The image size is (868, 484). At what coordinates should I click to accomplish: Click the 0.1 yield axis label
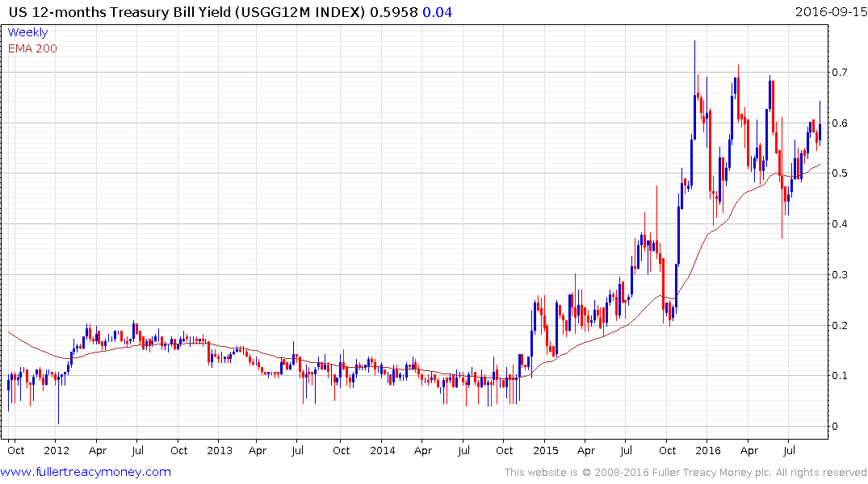(x=839, y=376)
